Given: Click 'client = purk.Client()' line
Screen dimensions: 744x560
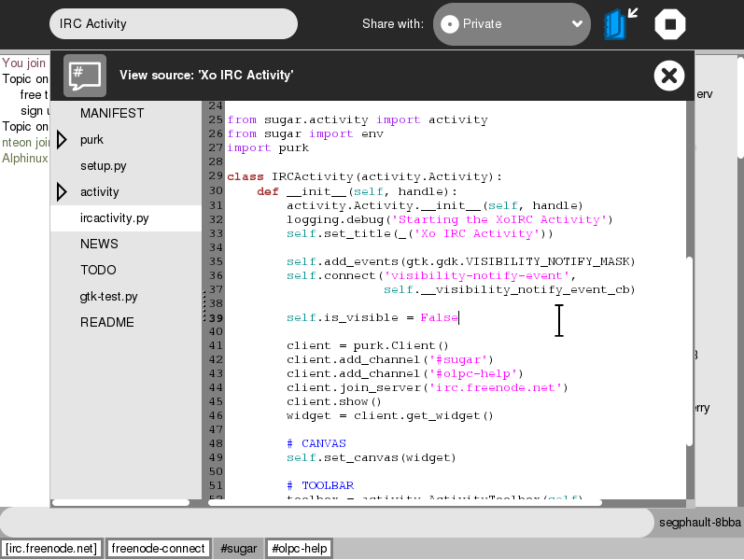Looking at the screenshot, I should pos(367,345).
